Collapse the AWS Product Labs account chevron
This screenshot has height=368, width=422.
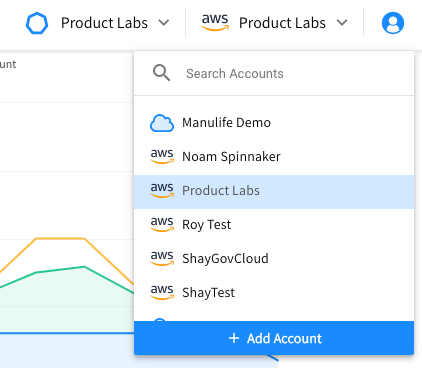coord(342,23)
